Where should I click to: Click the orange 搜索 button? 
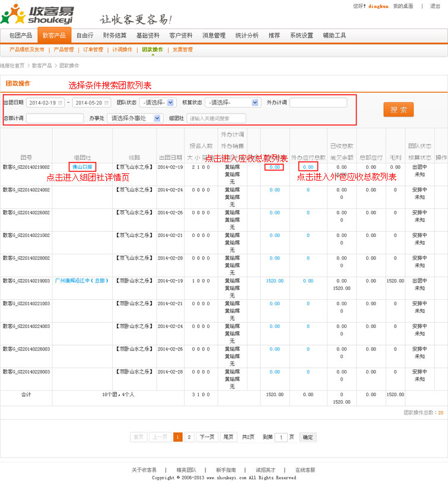[x=398, y=110]
